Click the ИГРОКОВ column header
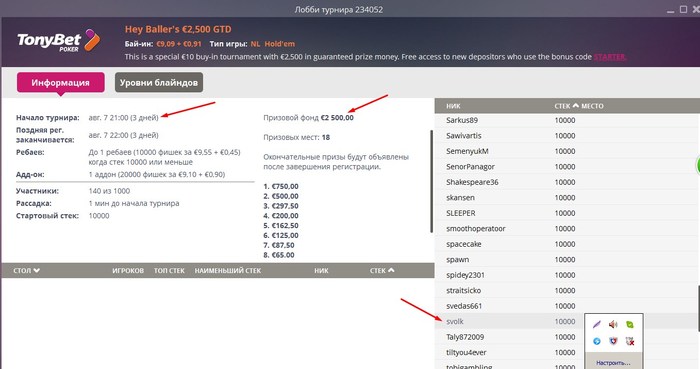Image resolution: width=700 pixels, height=369 pixels. click(128, 270)
